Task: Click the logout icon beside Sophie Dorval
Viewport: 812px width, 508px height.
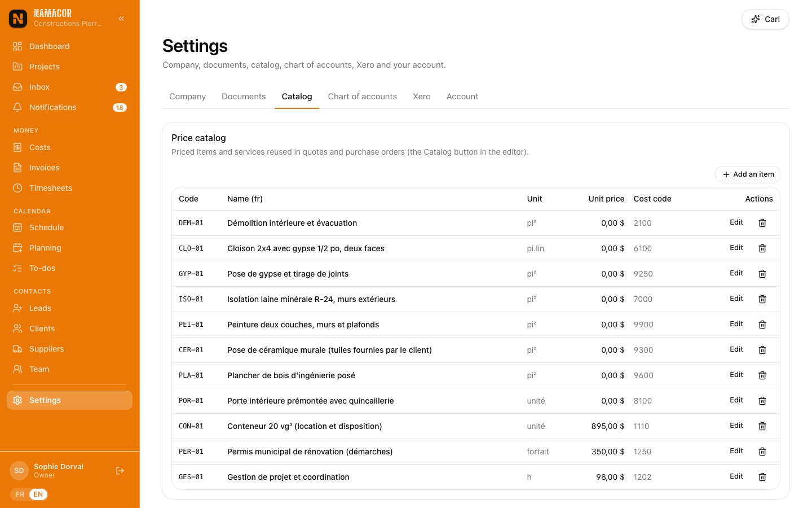Action: tap(120, 471)
